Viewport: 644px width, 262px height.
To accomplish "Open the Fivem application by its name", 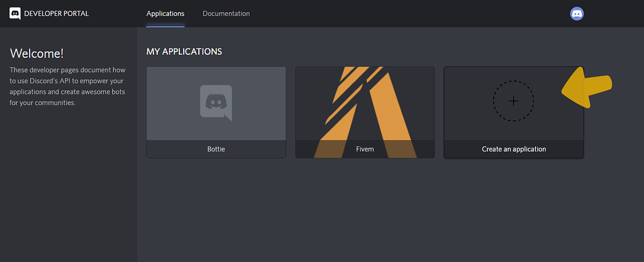I will click(365, 150).
